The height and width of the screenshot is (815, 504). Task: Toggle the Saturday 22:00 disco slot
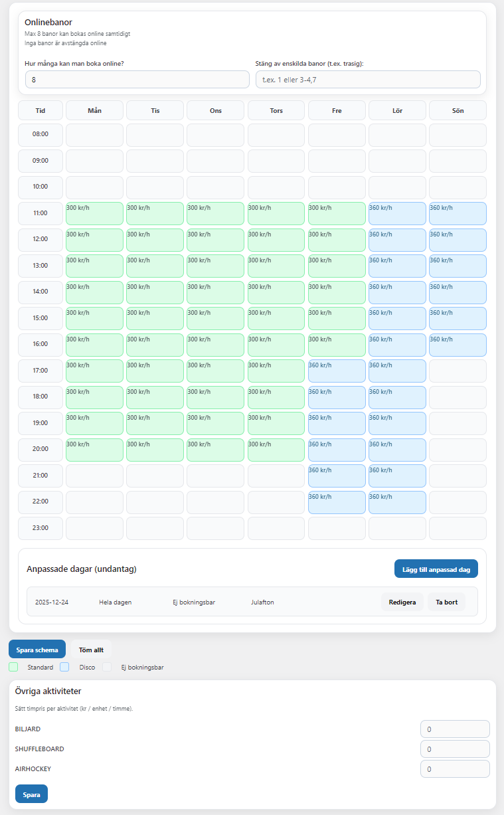(397, 502)
